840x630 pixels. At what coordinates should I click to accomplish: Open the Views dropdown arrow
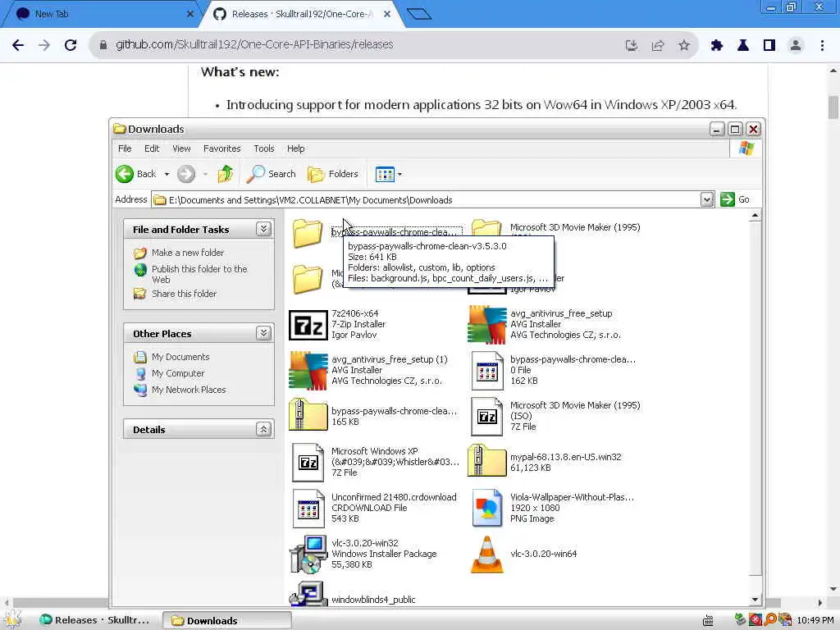coord(399,174)
